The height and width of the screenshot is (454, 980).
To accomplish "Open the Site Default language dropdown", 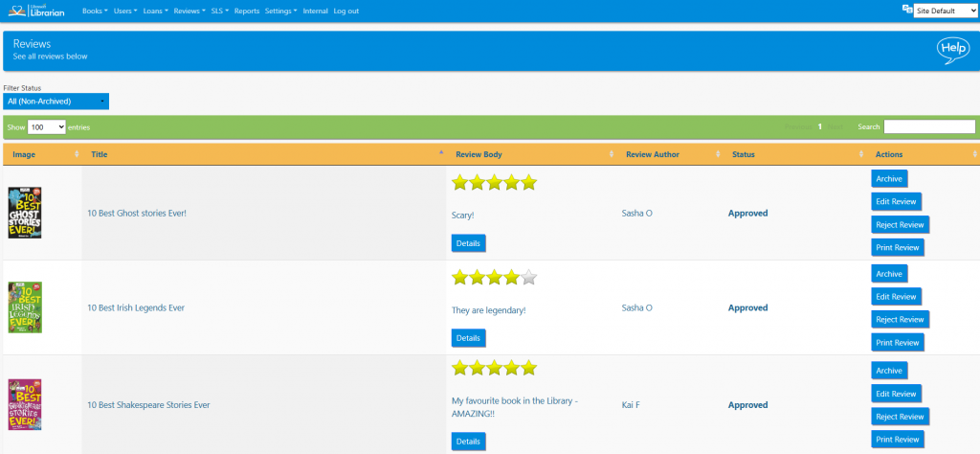I will tap(945, 11).
